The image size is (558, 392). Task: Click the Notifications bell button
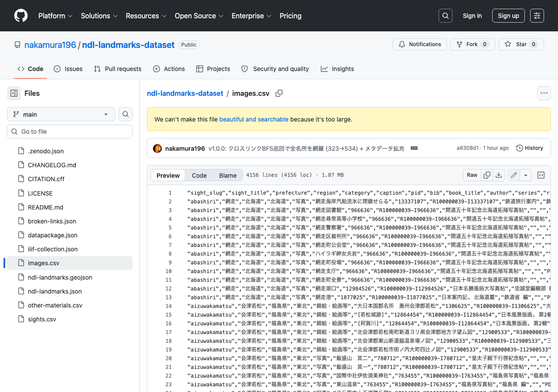[420, 44]
